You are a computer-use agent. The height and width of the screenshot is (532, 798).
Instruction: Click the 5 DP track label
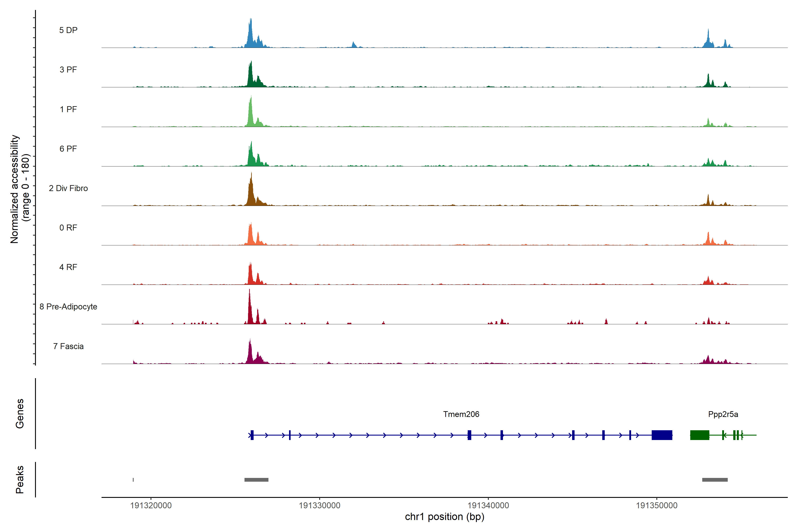pyautogui.click(x=68, y=30)
